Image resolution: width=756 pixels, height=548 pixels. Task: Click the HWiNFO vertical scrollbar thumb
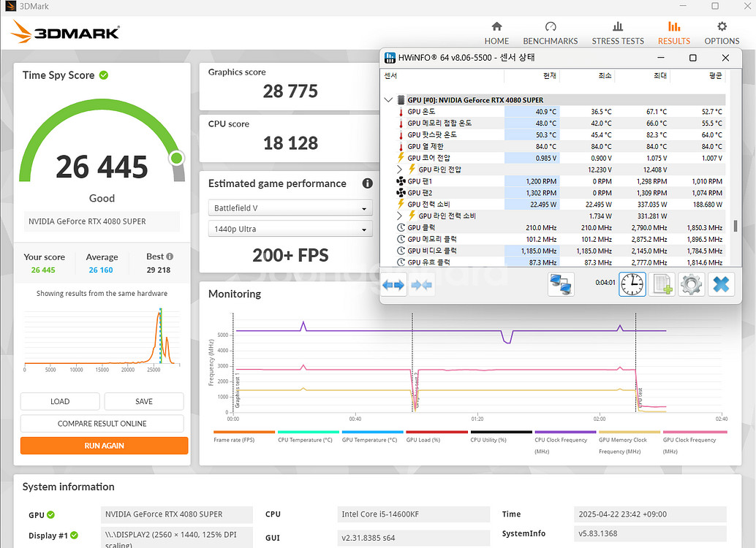(x=736, y=226)
